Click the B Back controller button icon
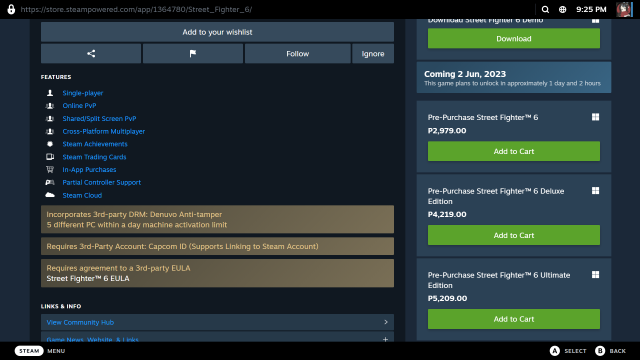The height and width of the screenshot is (360, 640). pyautogui.click(x=600, y=351)
